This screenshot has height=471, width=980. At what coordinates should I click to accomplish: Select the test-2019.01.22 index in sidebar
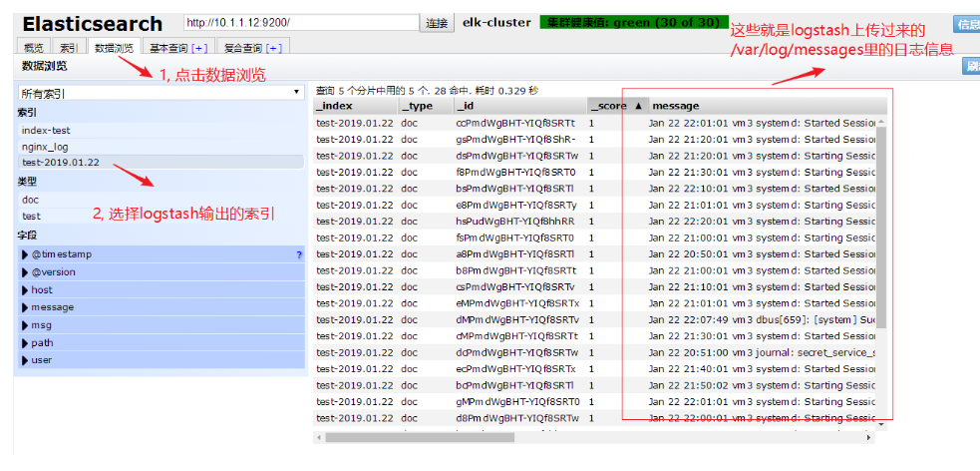161,162
